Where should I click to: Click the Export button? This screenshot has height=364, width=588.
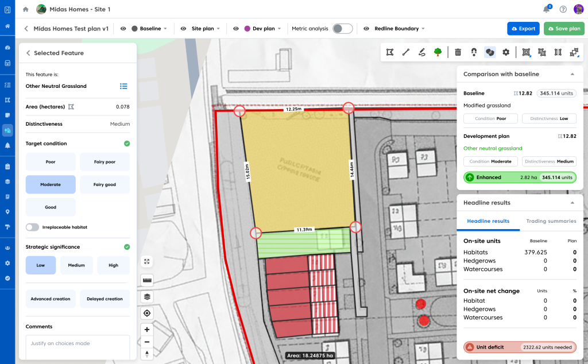click(523, 29)
